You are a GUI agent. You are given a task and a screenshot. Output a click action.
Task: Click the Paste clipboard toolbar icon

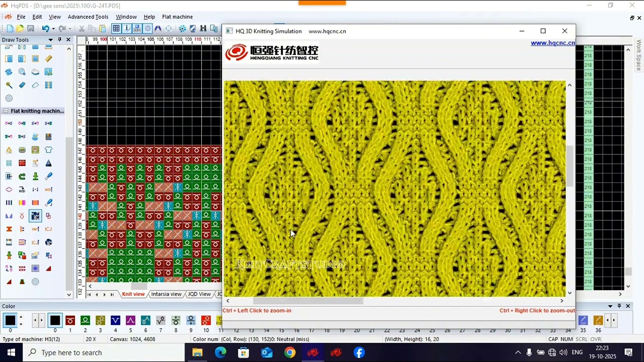(103, 29)
